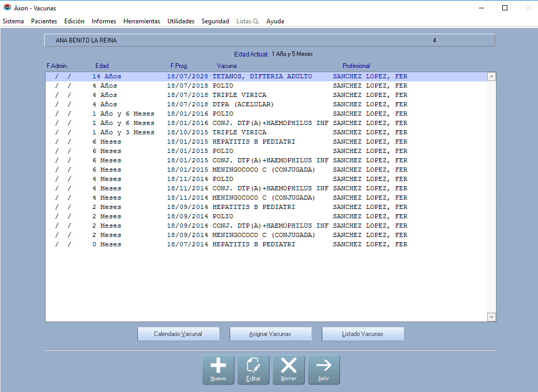Select the Tetanos, Difteria Adulto vaccine row

coord(262,77)
